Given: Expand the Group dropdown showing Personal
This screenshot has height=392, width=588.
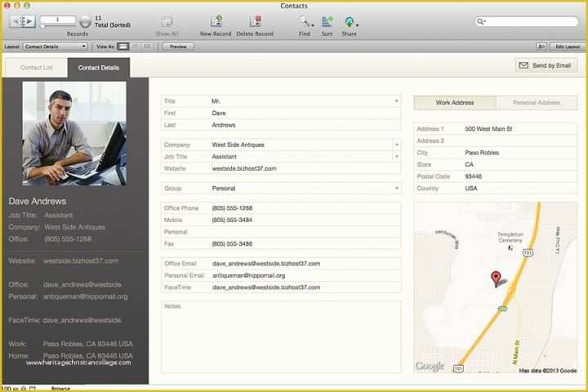Looking at the screenshot, I should [x=397, y=188].
